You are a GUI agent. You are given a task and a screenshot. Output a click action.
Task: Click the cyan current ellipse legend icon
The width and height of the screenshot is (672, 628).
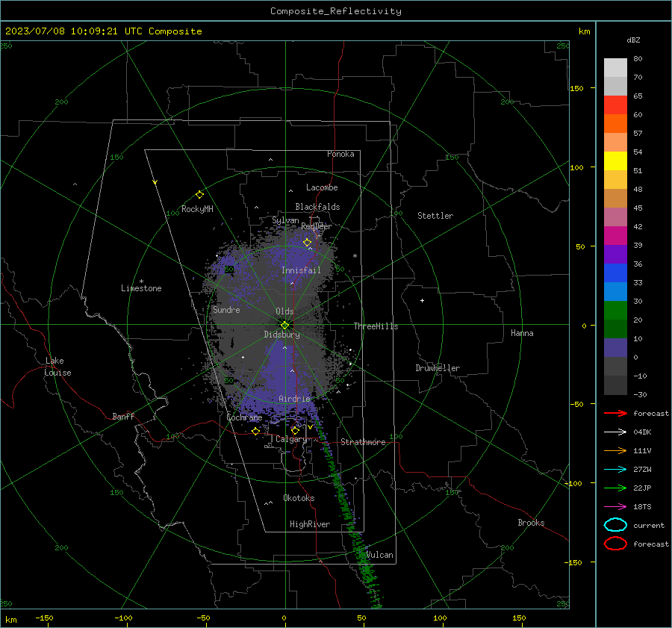point(615,525)
